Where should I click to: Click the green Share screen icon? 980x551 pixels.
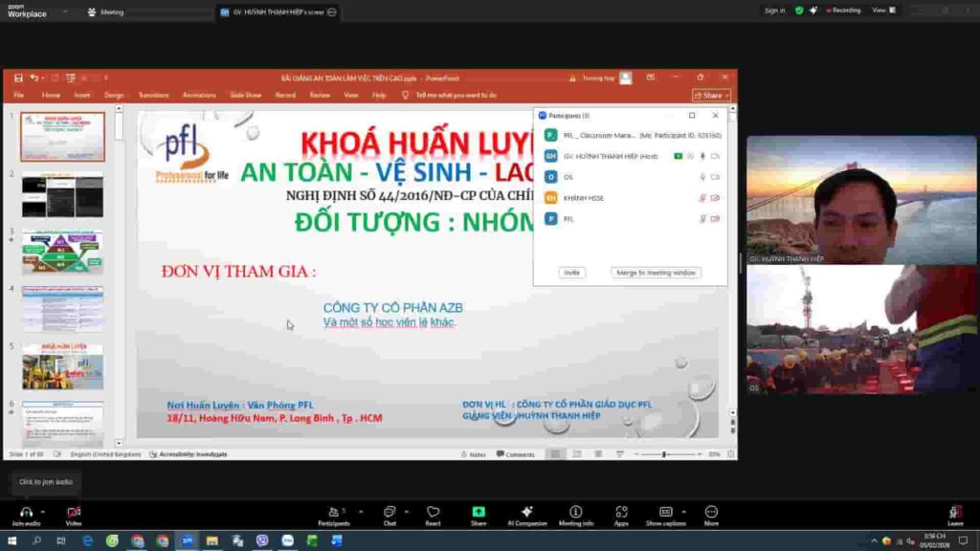(x=479, y=512)
